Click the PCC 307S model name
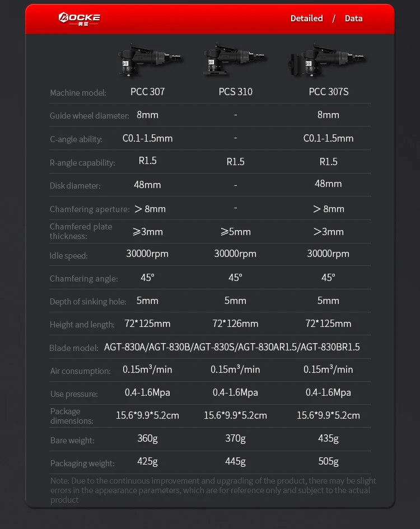Screen dimensions: 420x529 (329, 92)
